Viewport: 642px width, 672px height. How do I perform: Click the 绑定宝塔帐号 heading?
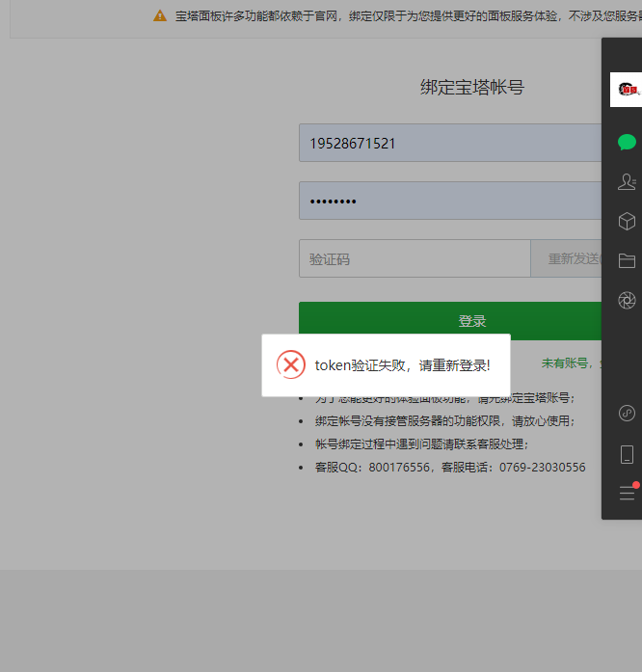471,88
